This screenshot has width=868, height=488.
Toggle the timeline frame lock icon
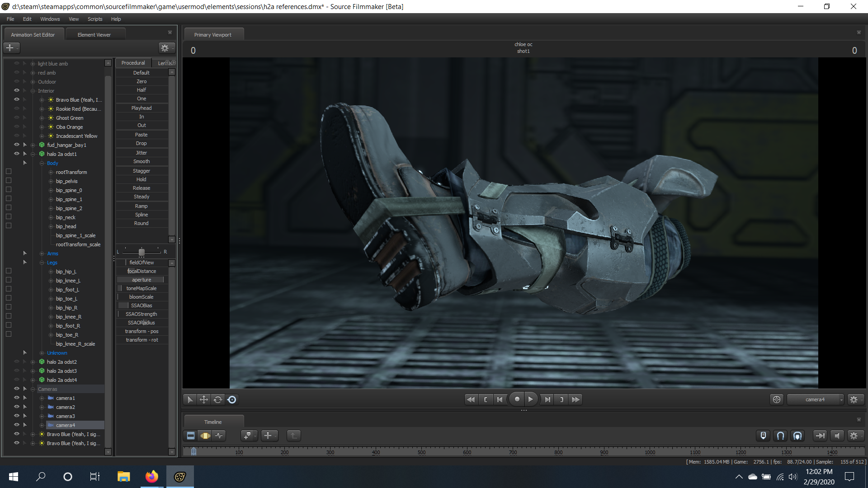click(763, 436)
